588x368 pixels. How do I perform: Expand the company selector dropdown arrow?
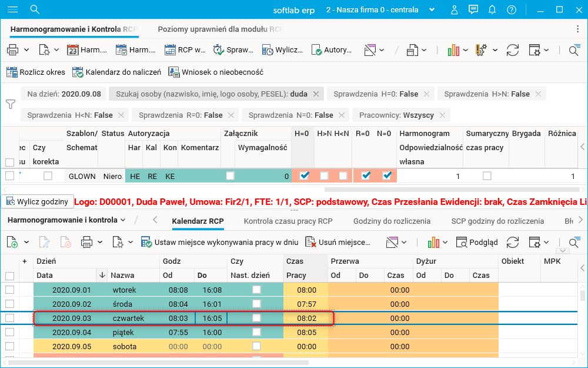pyautogui.click(x=432, y=10)
